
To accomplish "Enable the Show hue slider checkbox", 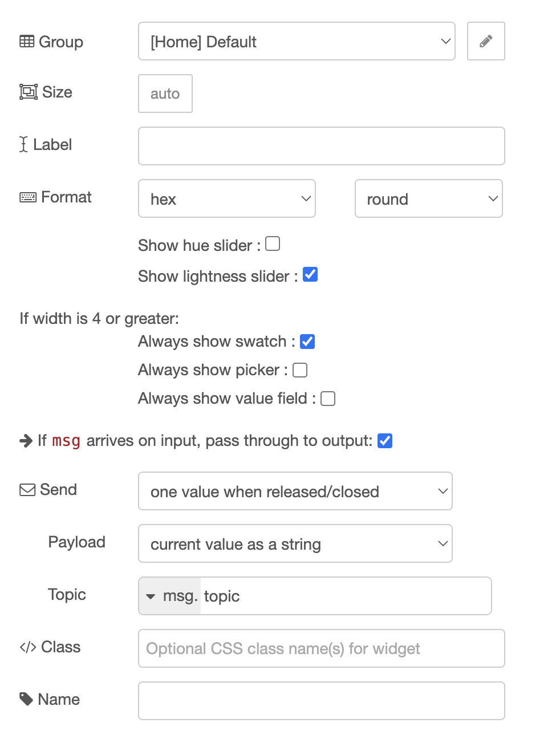I will [273, 243].
